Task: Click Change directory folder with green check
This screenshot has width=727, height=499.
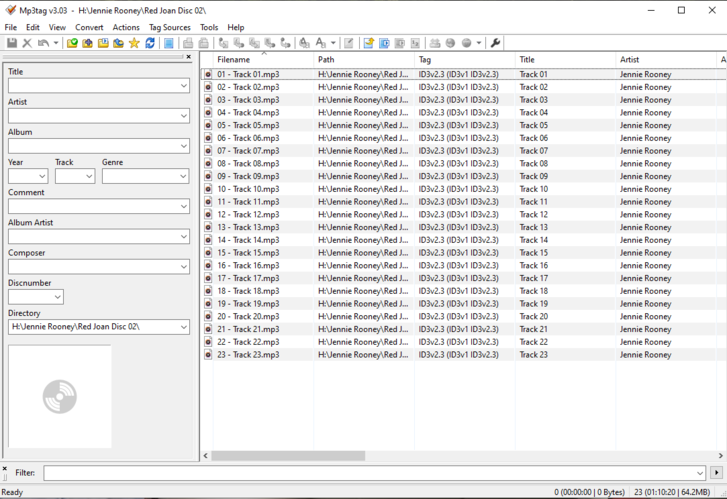Action: 72,43
